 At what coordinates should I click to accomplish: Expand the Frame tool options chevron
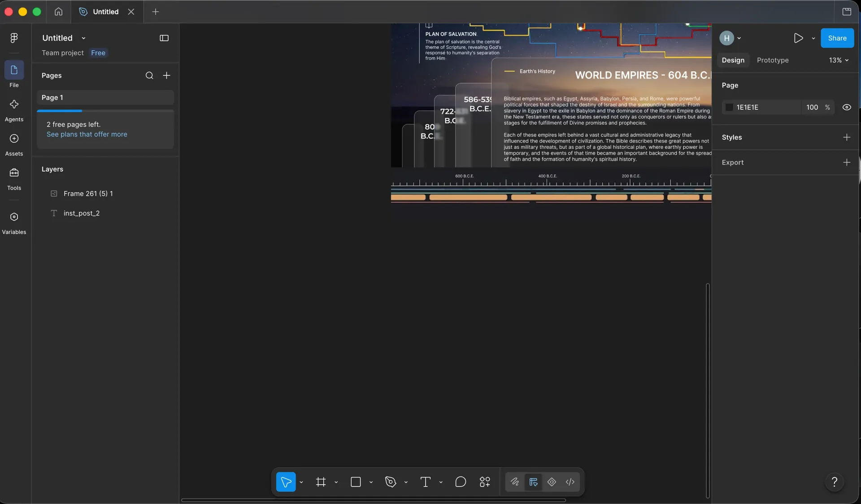pos(336,482)
